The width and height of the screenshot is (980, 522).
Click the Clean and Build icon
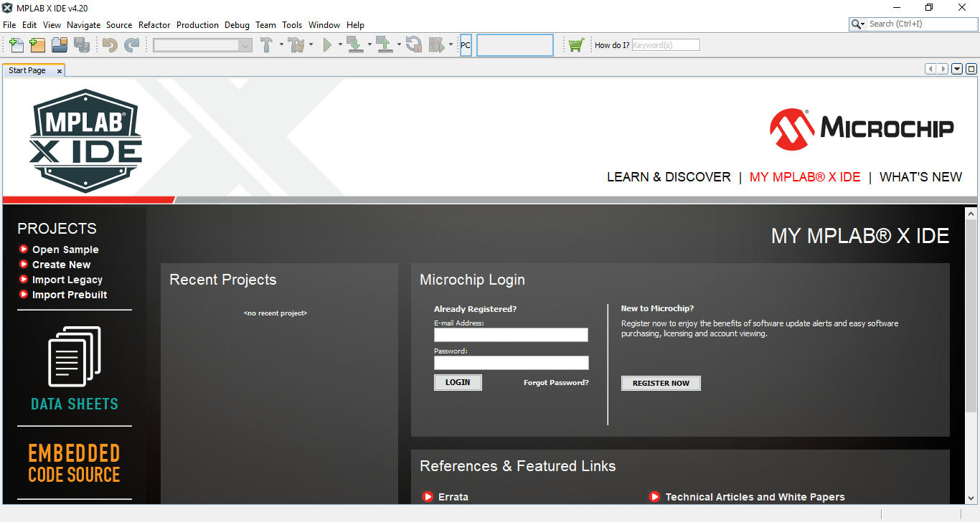click(x=296, y=45)
